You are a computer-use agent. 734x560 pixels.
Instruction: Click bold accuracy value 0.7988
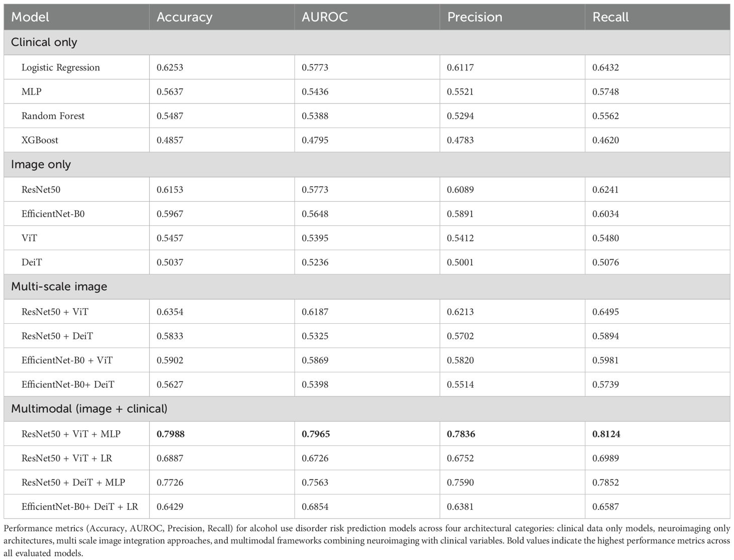click(170, 434)
